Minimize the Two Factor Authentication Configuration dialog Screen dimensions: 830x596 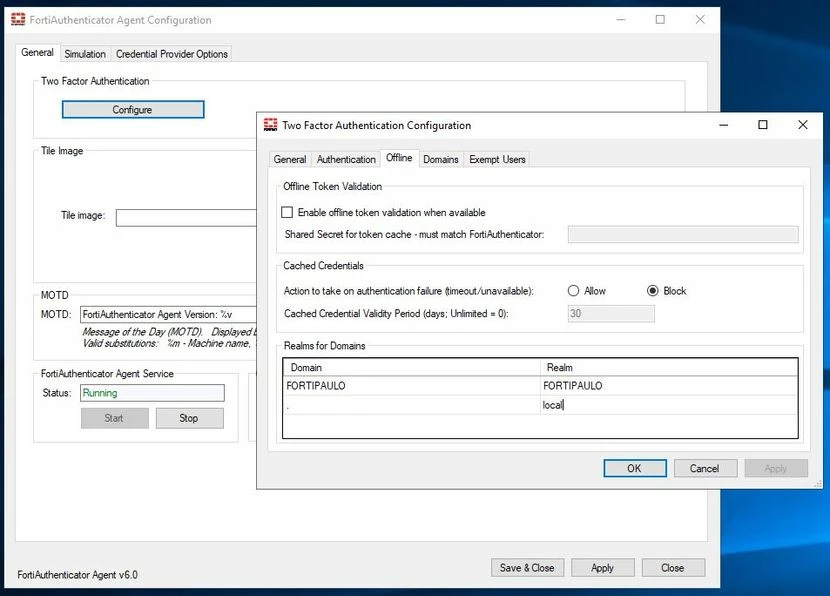[724, 125]
